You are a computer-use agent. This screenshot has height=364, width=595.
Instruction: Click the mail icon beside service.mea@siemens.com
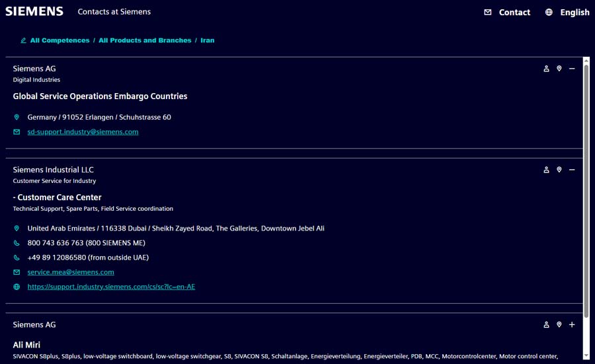[x=17, y=272]
